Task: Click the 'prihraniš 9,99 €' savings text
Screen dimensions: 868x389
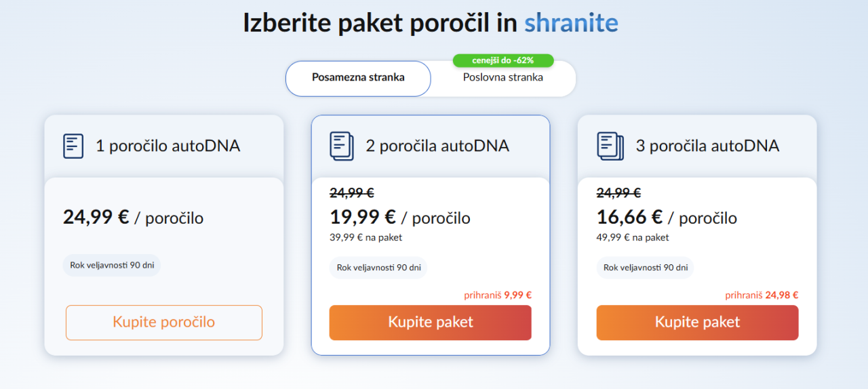Action: pyautogui.click(x=498, y=295)
